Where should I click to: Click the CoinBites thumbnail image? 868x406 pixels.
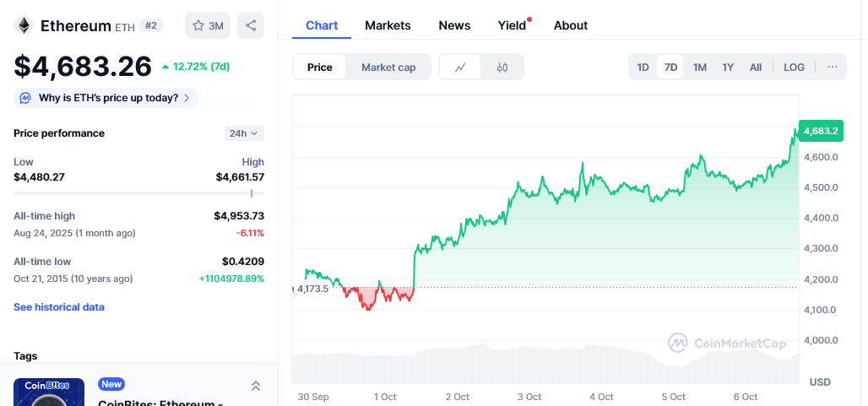[x=49, y=392]
